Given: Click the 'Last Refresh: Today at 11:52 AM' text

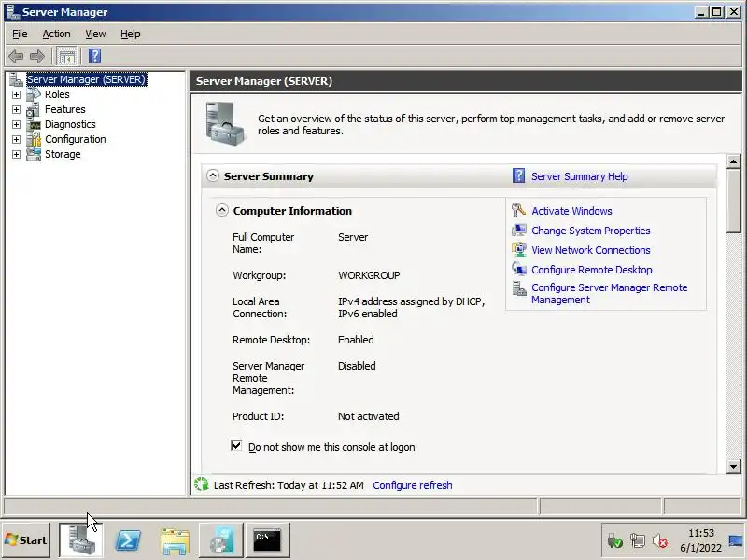Looking at the screenshot, I should coord(289,485).
